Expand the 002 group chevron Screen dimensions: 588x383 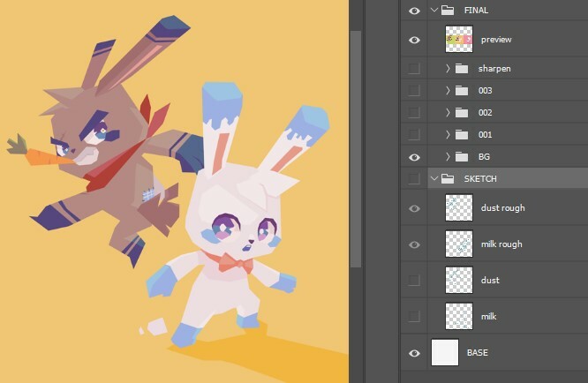pos(448,112)
